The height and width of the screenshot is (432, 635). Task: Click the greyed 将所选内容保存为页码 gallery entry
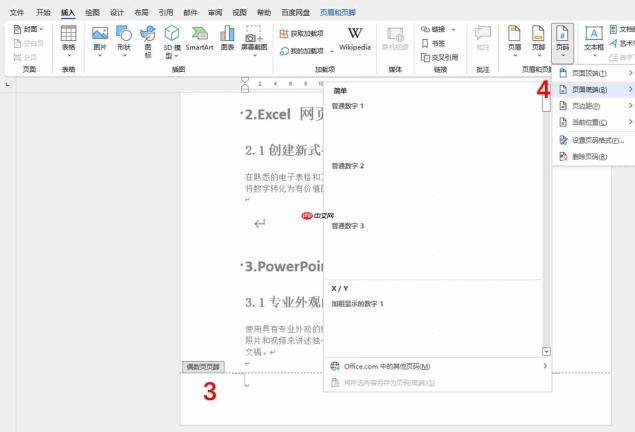click(438, 383)
